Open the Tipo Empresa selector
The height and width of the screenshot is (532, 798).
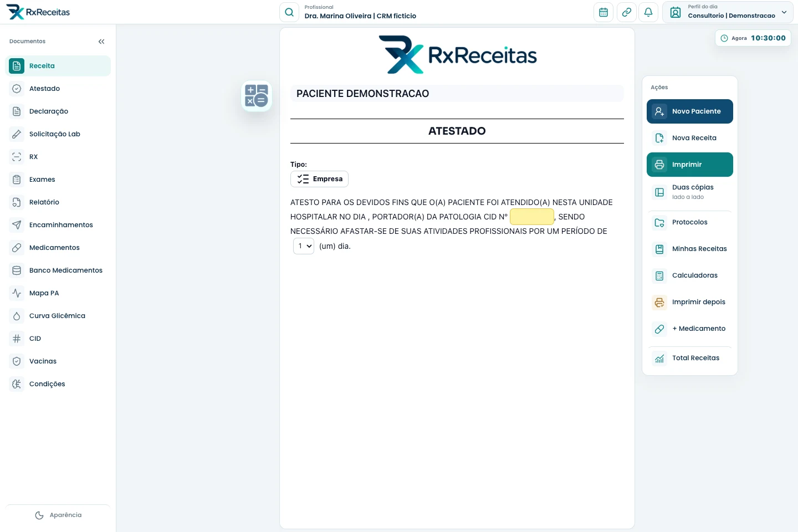point(319,179)
